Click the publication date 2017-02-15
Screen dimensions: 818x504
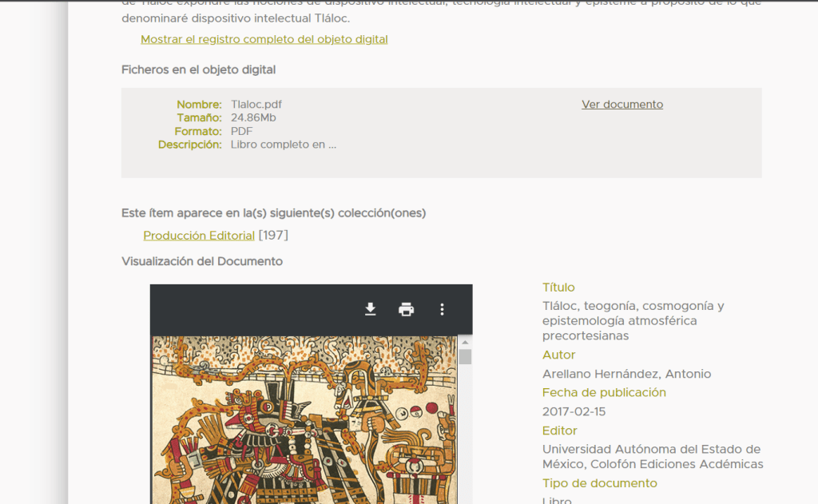(574, 411)
